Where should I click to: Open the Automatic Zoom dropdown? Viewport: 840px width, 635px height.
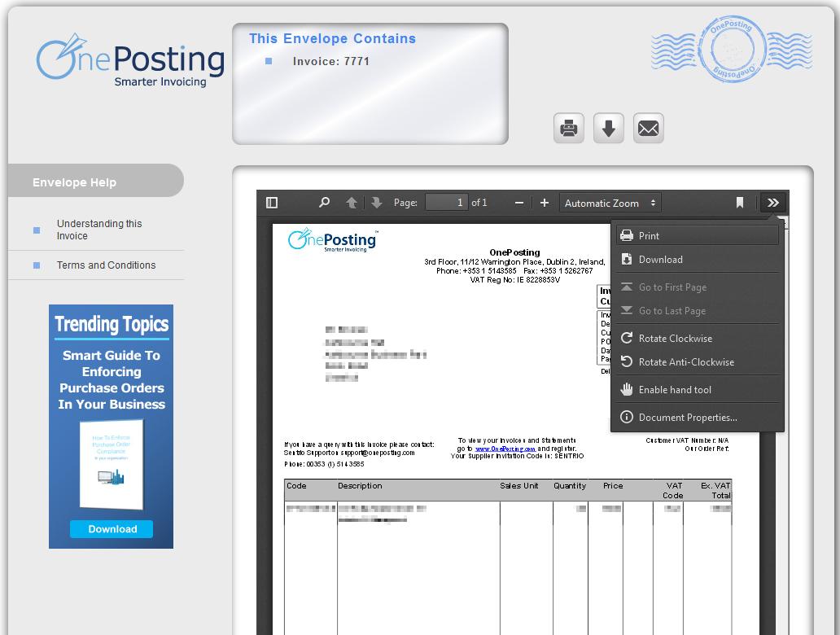click(610, 203)
